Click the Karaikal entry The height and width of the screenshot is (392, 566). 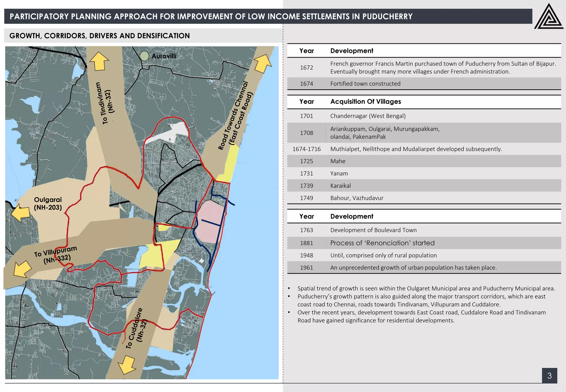pyautogui.click(x=340, y=186)
